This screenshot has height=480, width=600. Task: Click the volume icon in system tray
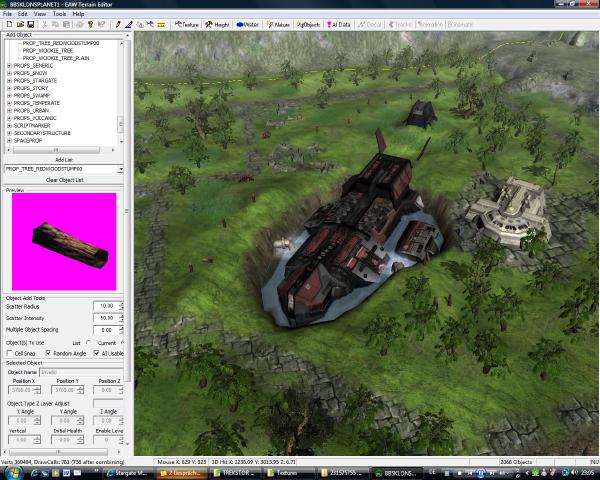[x=574, y=473]
